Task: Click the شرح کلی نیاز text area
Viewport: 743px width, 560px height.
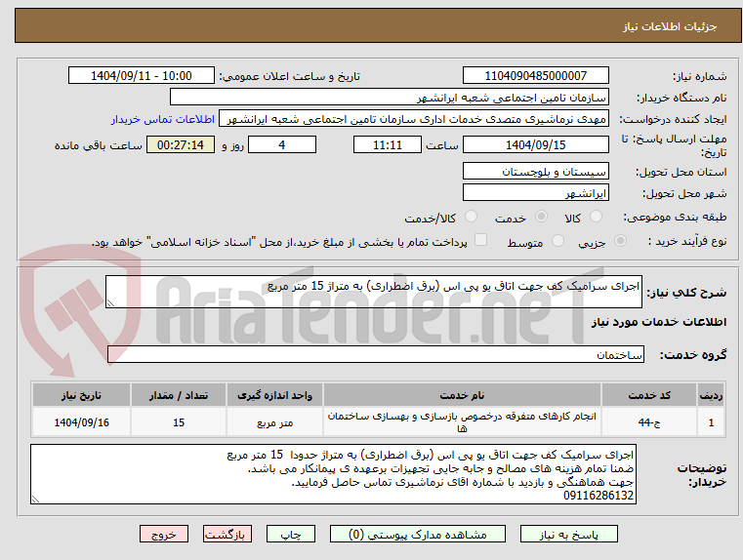Action: (373, 292)
